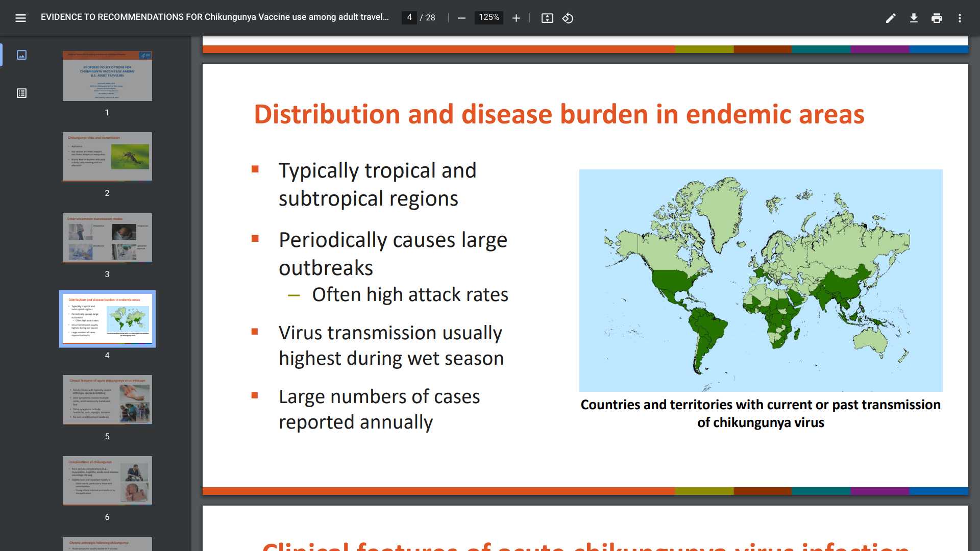Click the chikungunya world map image

point(761,281)
